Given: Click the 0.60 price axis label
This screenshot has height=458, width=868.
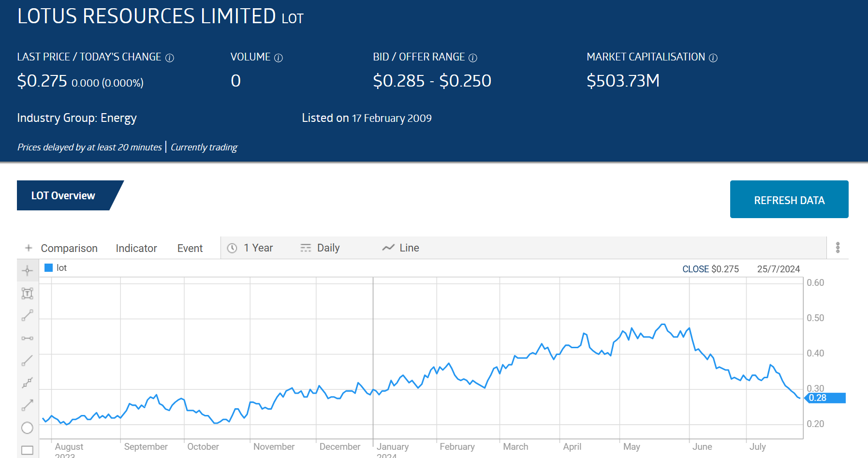Looking at the screenshot, I should pos(815,282).
